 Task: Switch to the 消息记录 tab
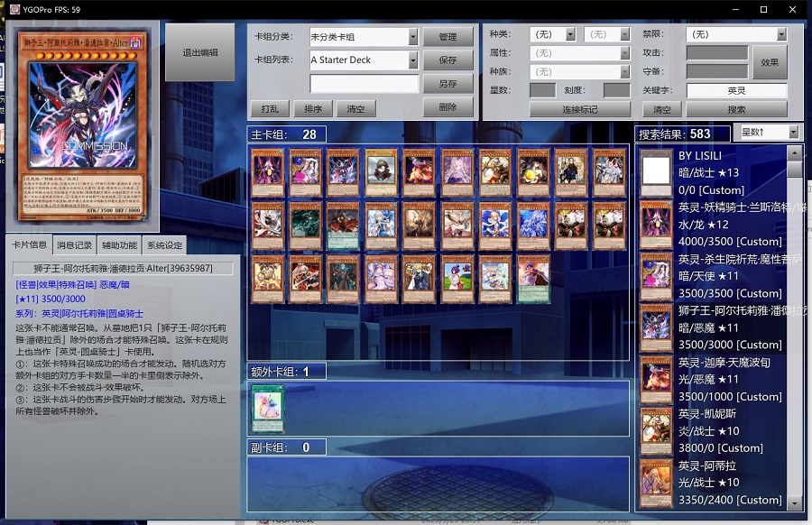(74, 245)
